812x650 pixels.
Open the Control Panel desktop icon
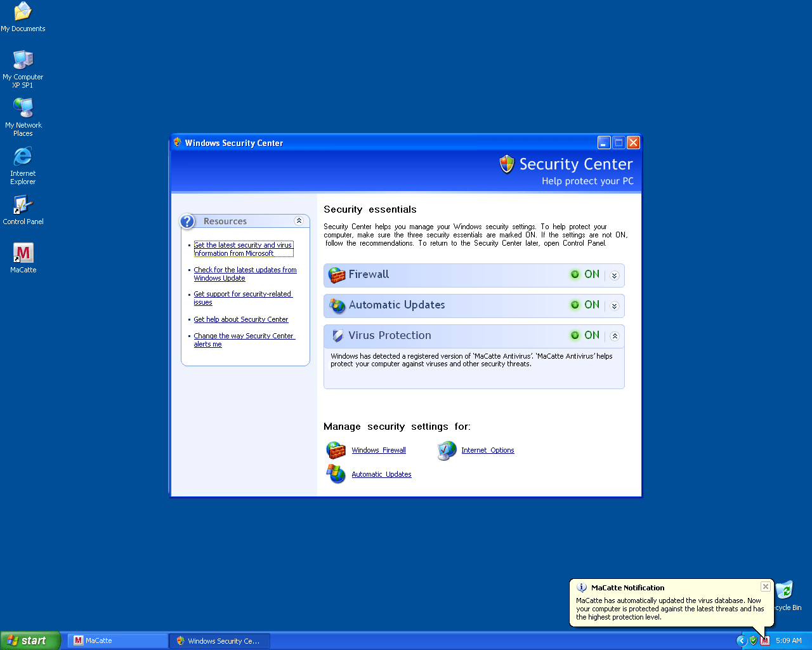[x=23, y=206]
